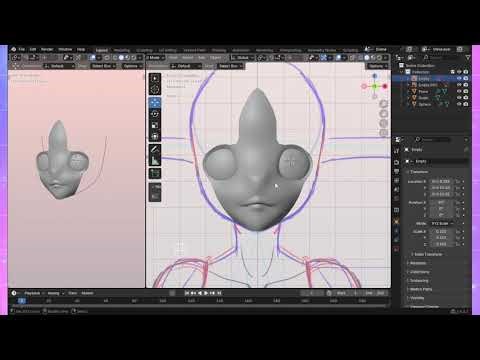
Task: Open the timeline Marker menu
Action: point(87,293)
